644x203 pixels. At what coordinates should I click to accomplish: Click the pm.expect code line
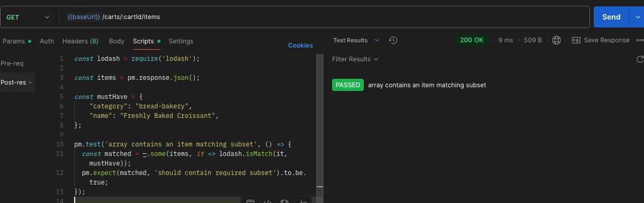pyautogui.click(x=194, y=178)
